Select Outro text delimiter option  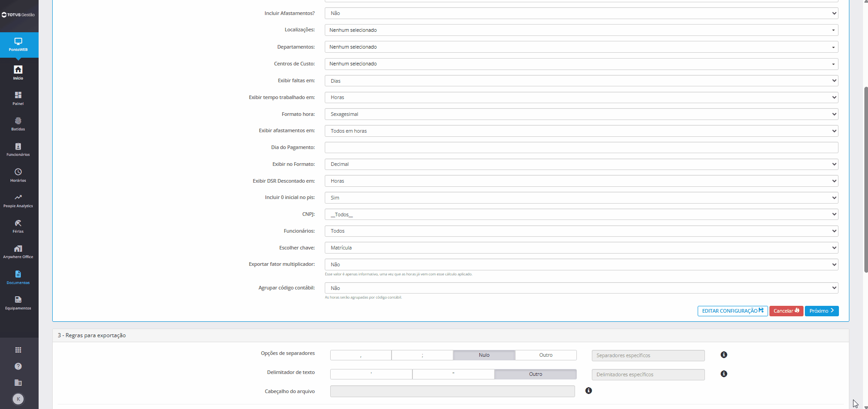point(536,374)
